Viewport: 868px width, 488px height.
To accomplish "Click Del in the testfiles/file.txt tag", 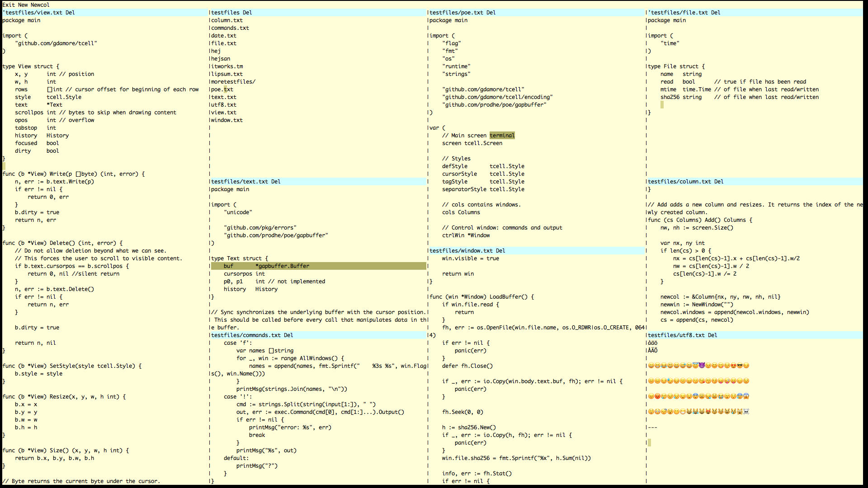I will coord(716,13).
